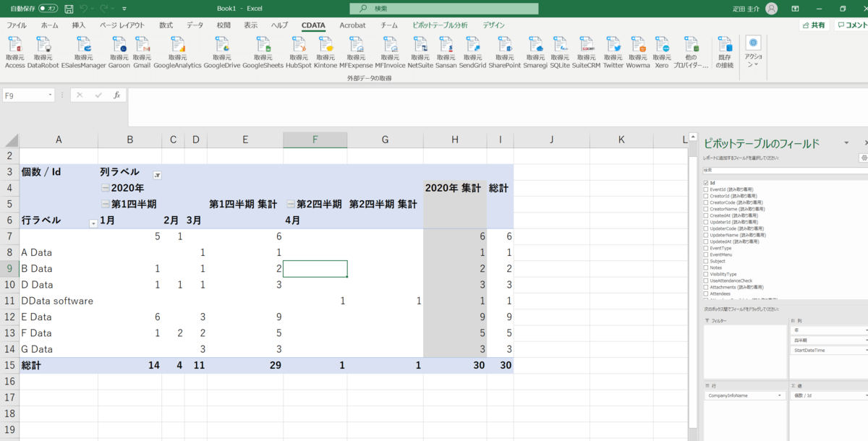The width and height of the screenshot is (868, 441).
Task: Open StartDateTime field dropdown in columns area
Action: point(866,350)
